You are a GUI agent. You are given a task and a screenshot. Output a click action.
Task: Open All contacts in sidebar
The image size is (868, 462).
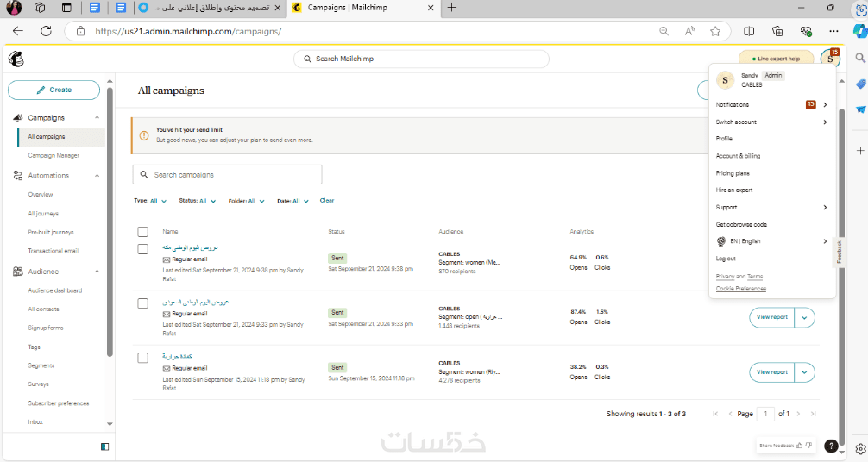[43, 309]
